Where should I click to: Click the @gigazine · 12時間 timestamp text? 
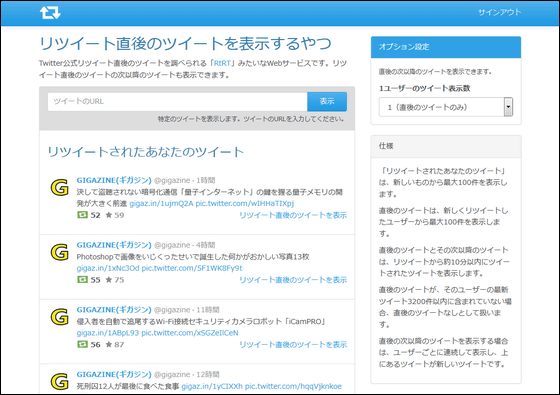coord(187,374)
